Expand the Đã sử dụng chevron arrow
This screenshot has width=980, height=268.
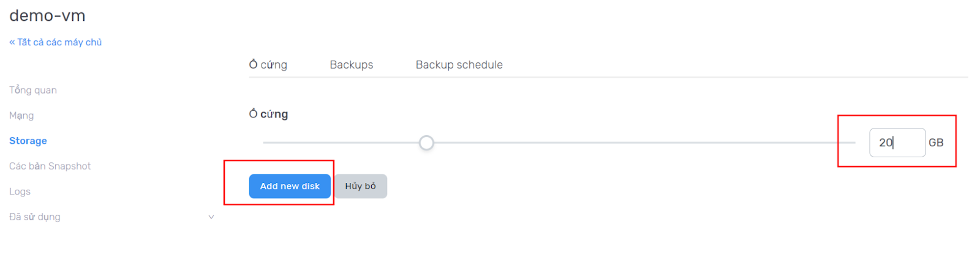(x=211, y=217)
